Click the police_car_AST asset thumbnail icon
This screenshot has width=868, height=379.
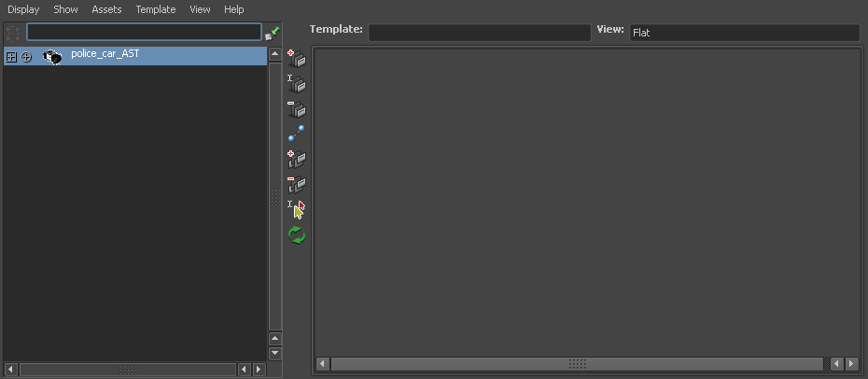(x=52, y=56)
